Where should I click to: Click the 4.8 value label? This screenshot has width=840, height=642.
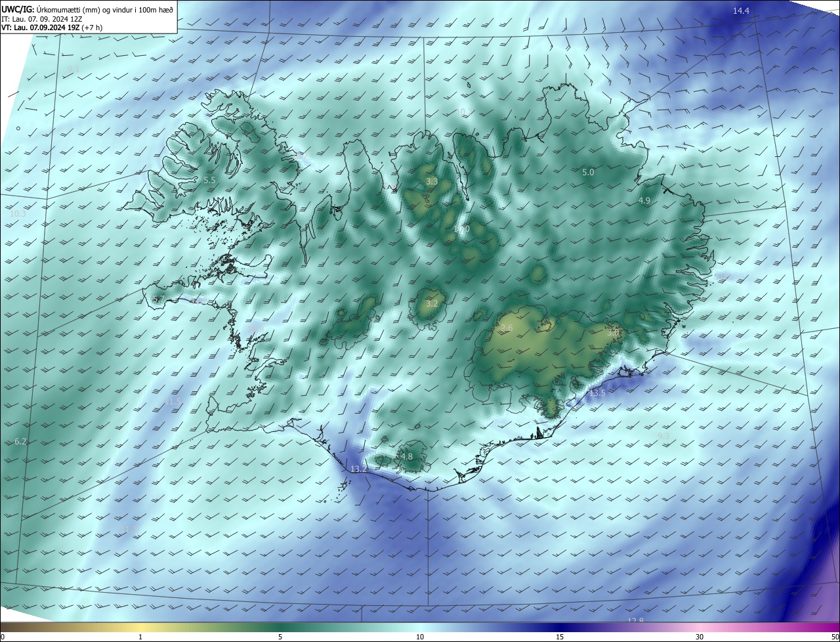pos(407,456)
